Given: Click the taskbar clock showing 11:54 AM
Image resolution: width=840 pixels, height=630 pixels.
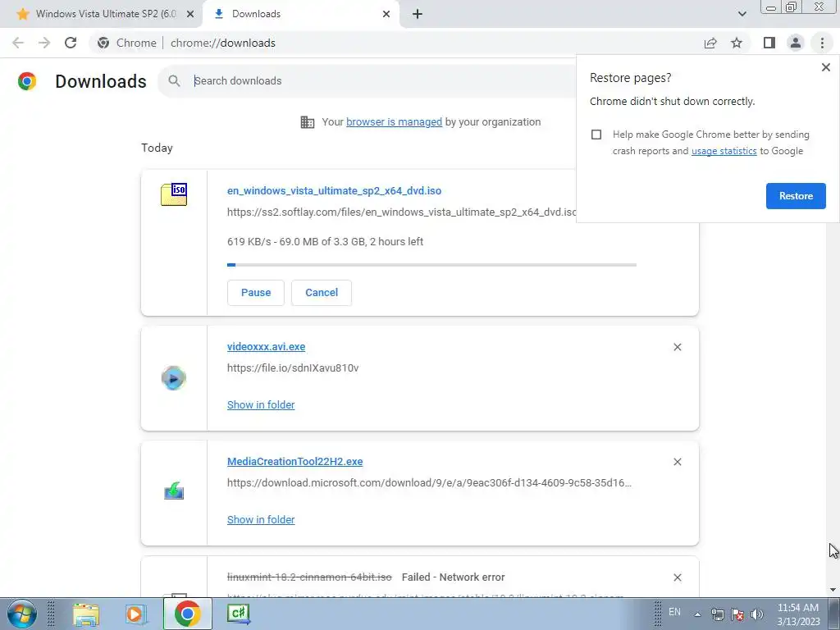Looking at the screenshot, I should point(798,614).
